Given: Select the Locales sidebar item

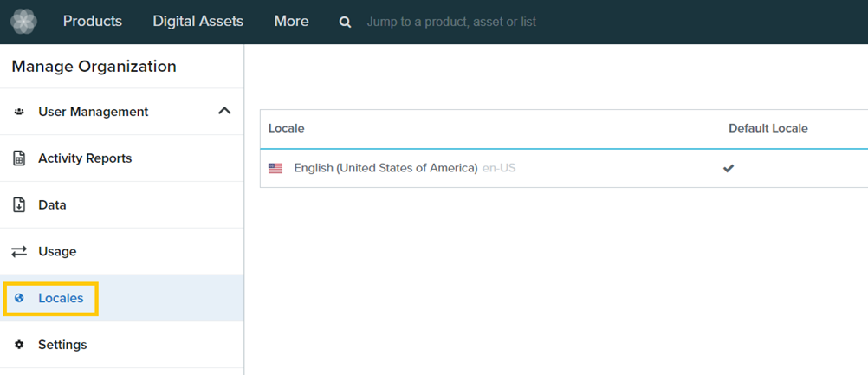Looking at the screenshot, I should coord(122,298).
